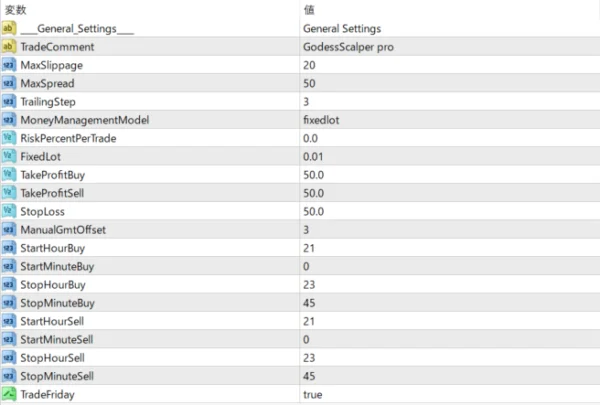
Task: Click the General Settings section icon
Action: click(9, 28)
